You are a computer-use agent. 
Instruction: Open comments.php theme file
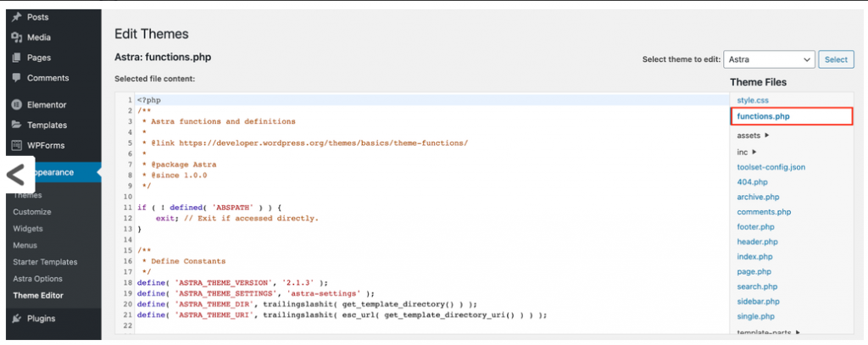click(x=764, y=212)
